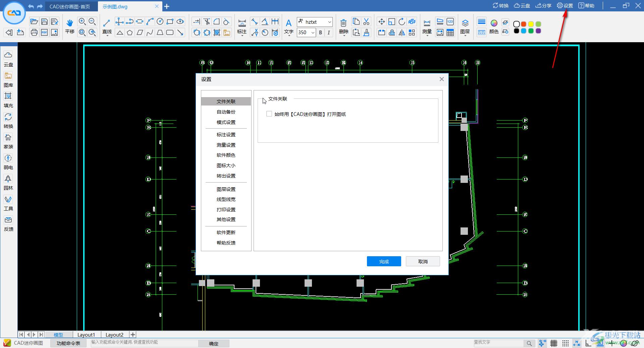The width and height of the screenshot is (644, 348).
Task: Click the move arrows tool
Action: [381, 22]
